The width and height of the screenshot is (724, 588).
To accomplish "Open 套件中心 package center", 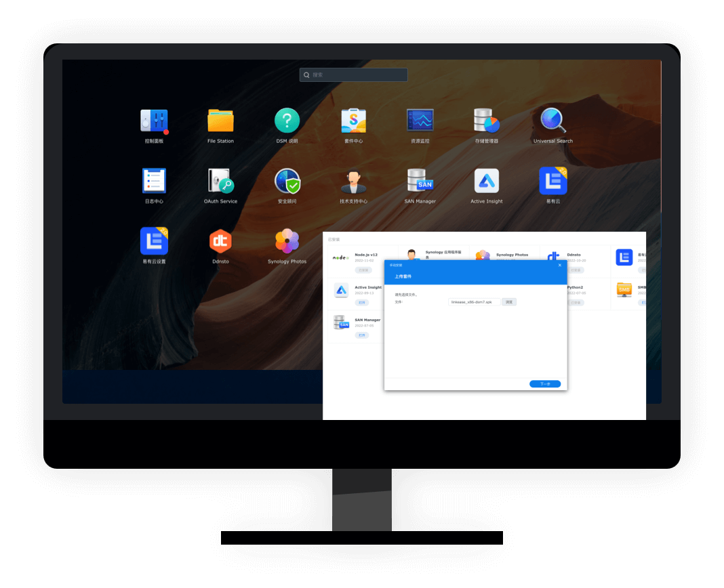I will coord(353,121).
